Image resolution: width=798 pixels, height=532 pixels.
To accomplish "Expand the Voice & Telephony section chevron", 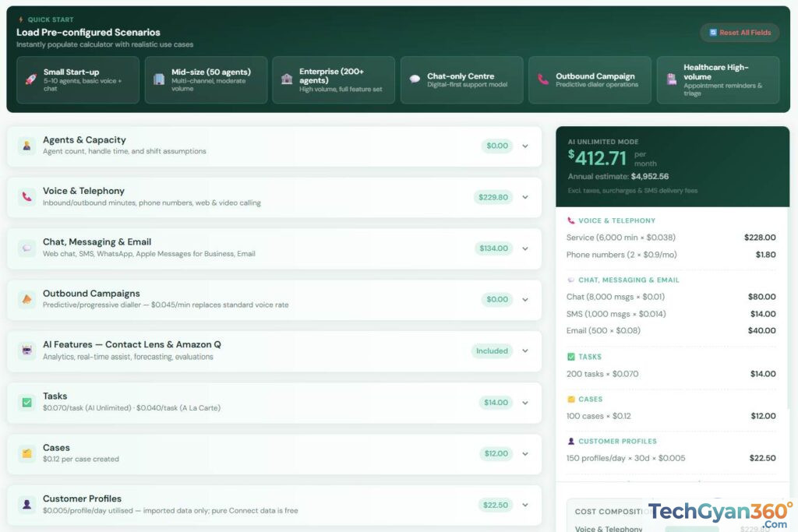I will (x=525, y=197).
